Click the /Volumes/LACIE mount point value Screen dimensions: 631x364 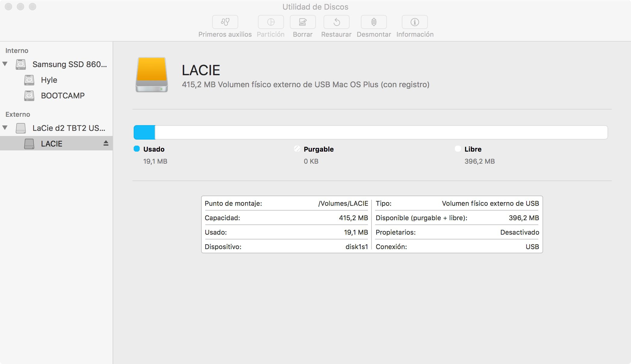[x=343, y=203]
